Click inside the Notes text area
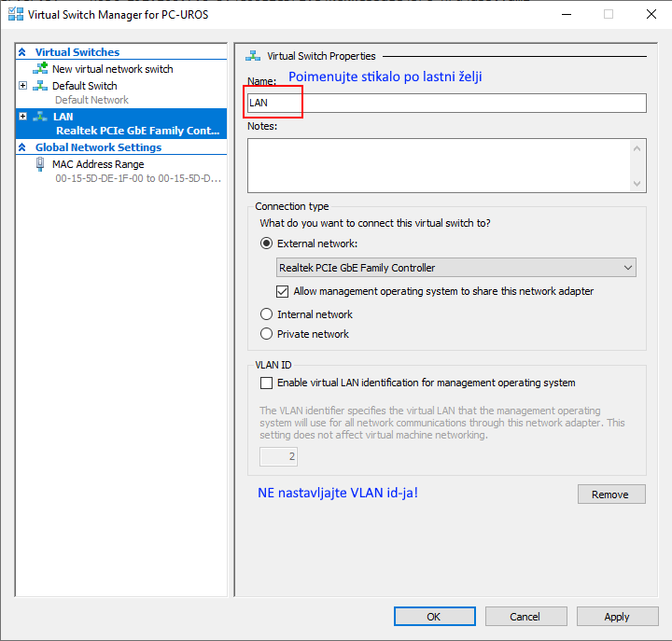The width and height of the screenshot is (672, 641). pyautogui.click(x=438, y=165)
